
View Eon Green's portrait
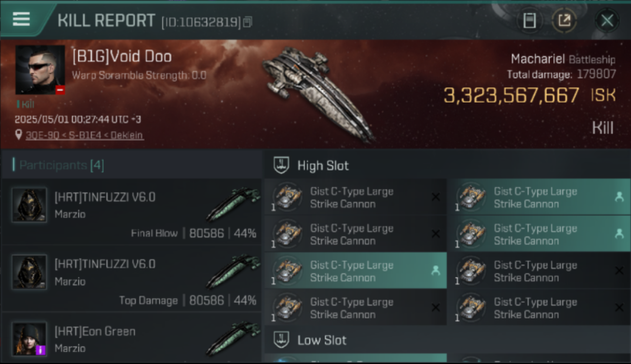[x=30, y=338]
